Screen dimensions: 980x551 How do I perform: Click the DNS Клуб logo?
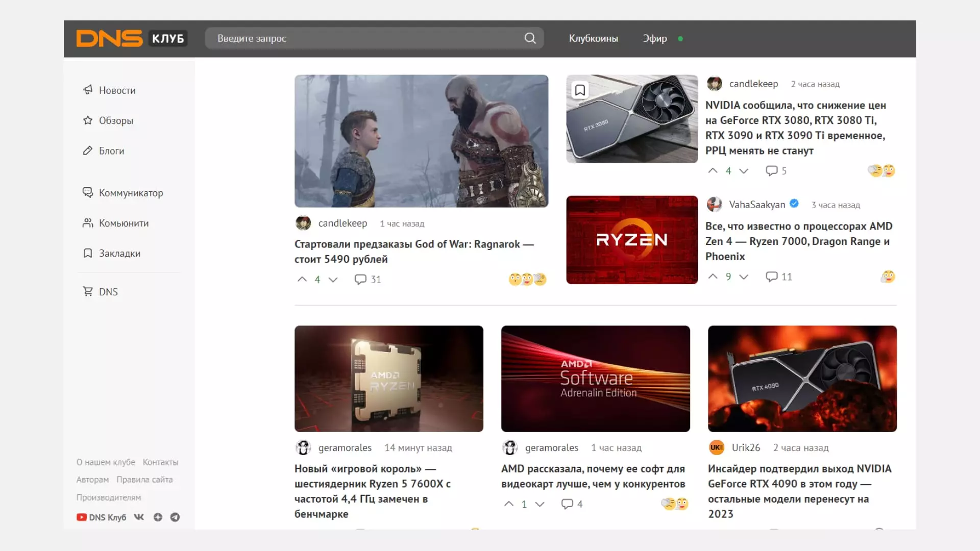pos(132,38)
